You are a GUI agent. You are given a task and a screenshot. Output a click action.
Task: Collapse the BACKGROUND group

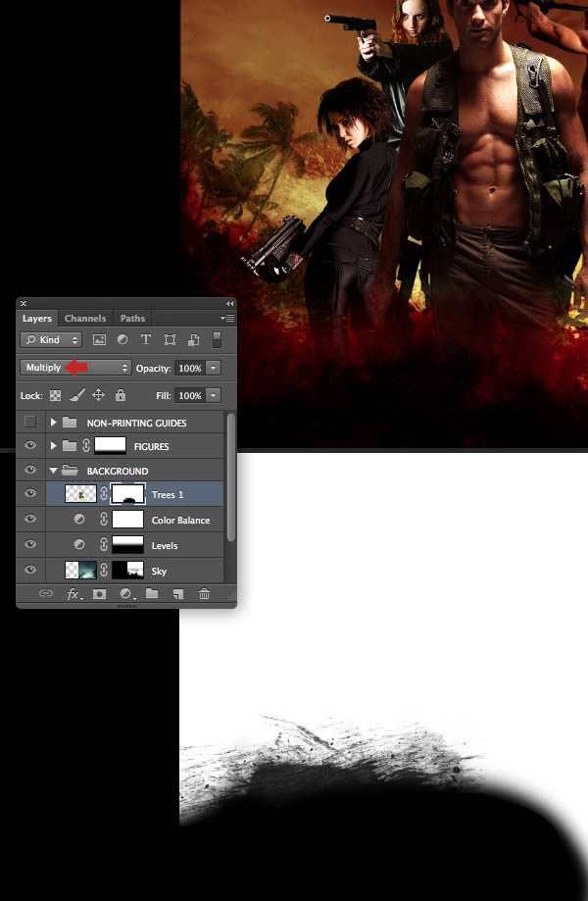(x=53, y=471)
